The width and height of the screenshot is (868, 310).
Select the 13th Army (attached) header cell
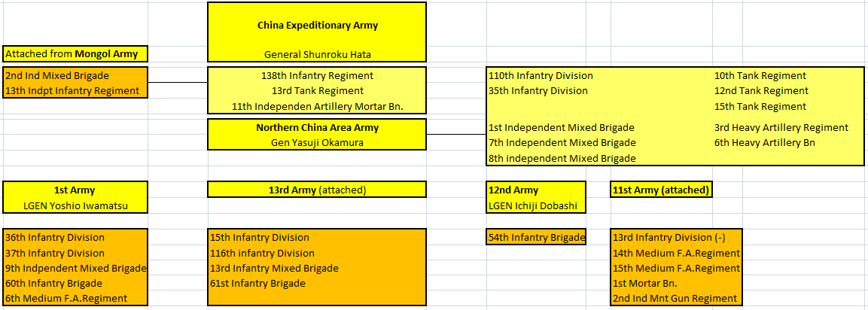pyautogui.click(x=317, y=190)
